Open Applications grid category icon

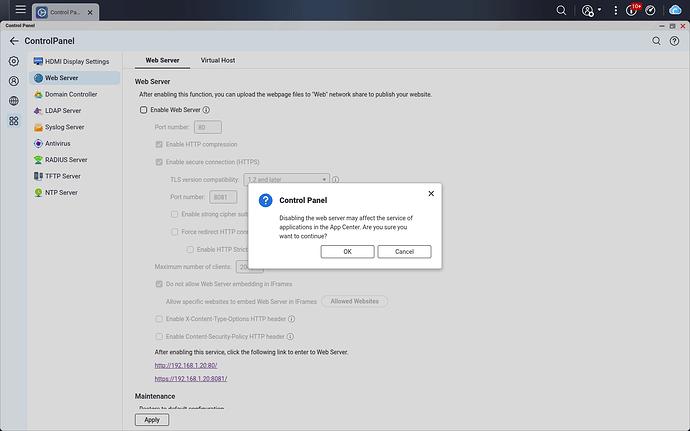(14, 121)
